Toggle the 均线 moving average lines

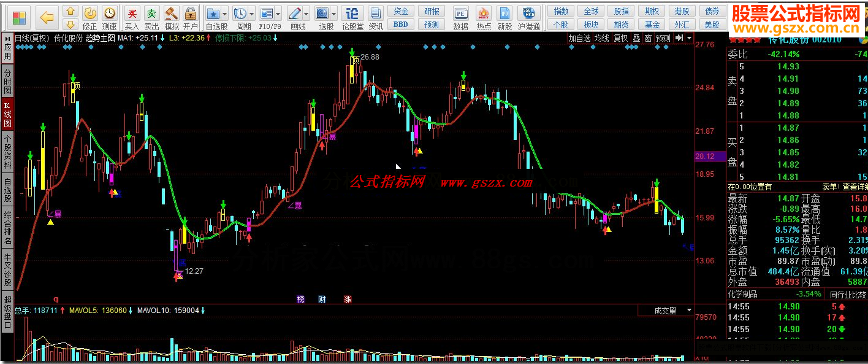click(x=603, y=38)
